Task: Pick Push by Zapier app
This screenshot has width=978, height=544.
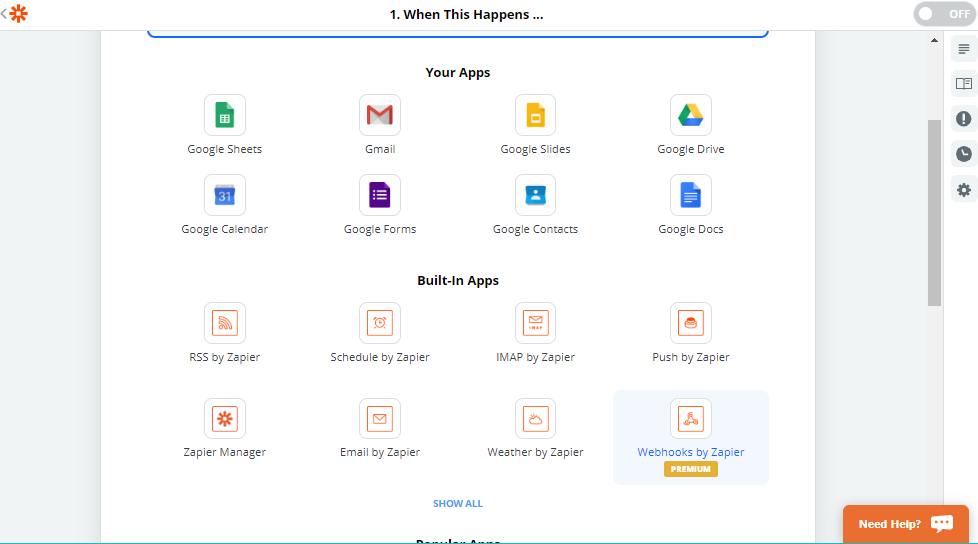Action: (690, 324)
